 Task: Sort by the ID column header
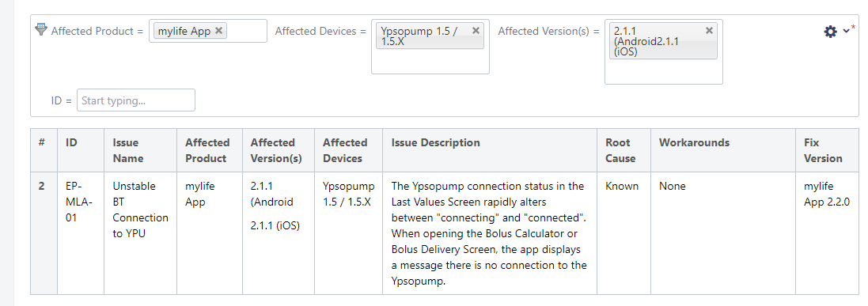coord(71,143)
